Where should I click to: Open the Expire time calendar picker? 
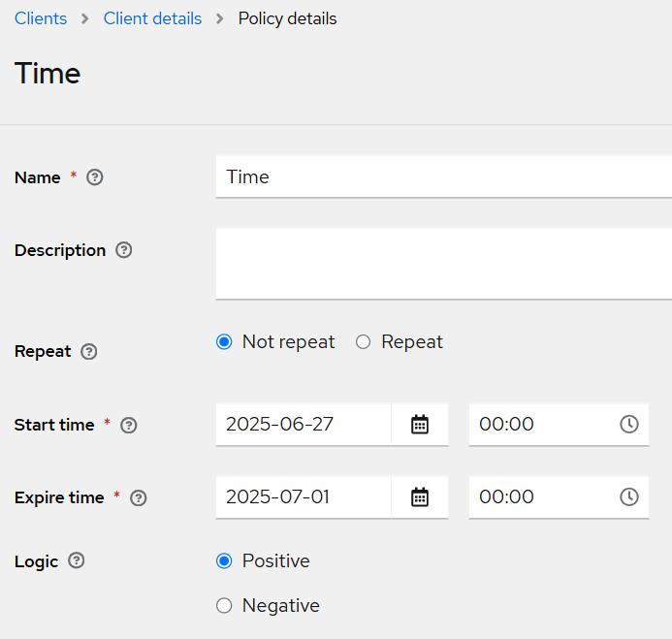click(x=420, y=497)
